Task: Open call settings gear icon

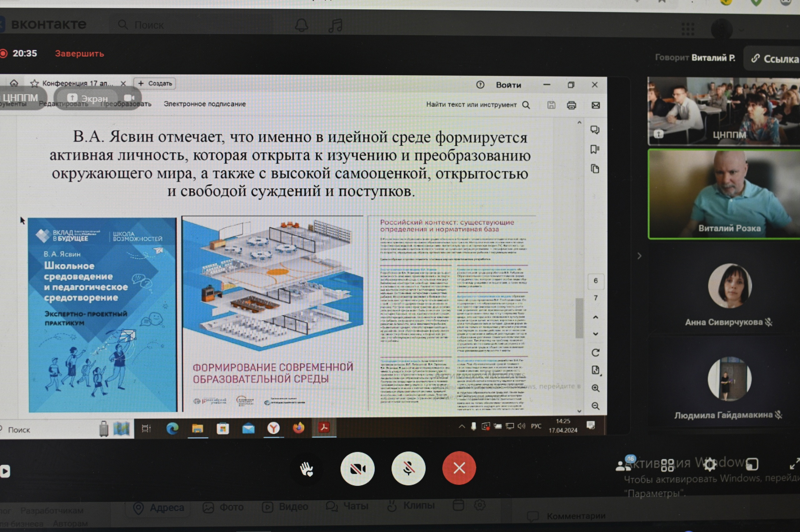Action: point(710,464)
